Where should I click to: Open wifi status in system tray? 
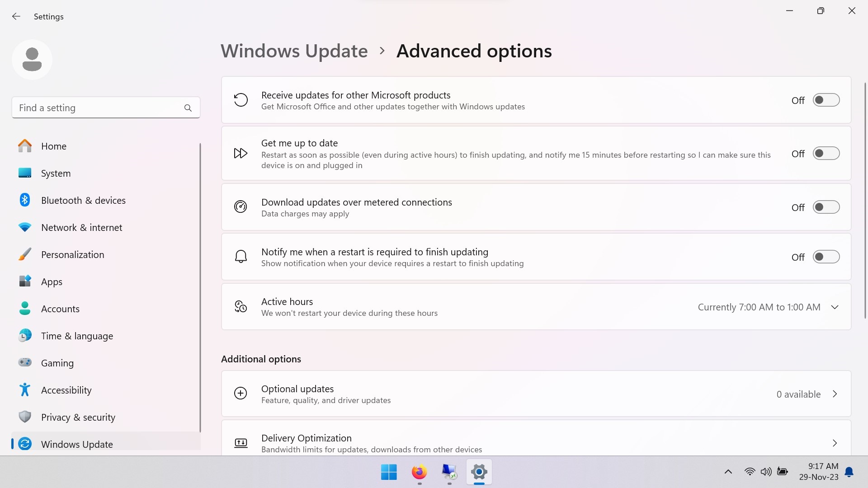point(750,472)
